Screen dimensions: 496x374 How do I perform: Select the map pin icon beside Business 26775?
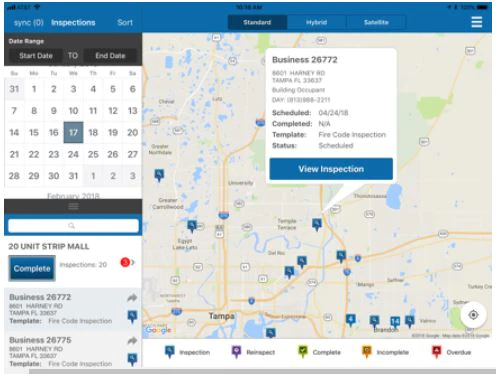pos(132,359)
